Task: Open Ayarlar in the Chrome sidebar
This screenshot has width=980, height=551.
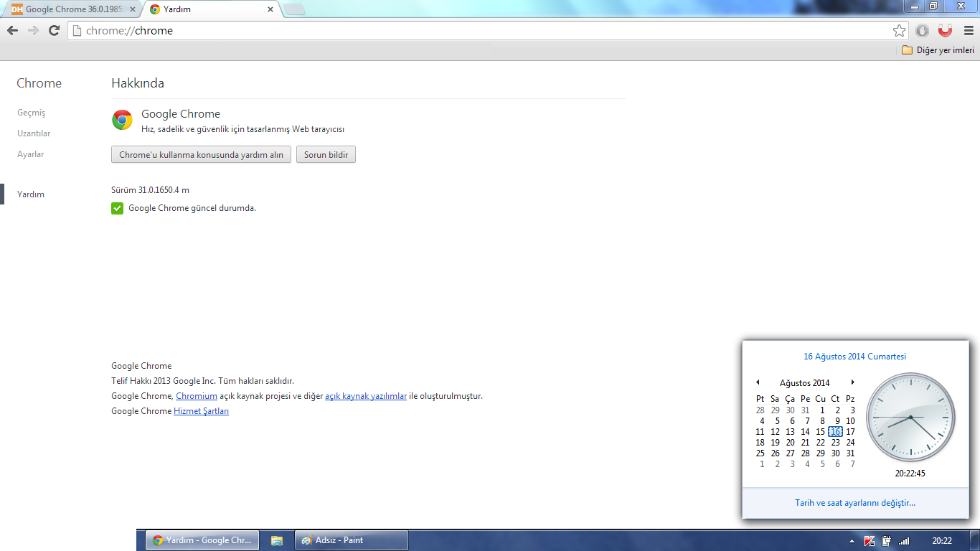Action: point(31,154)
